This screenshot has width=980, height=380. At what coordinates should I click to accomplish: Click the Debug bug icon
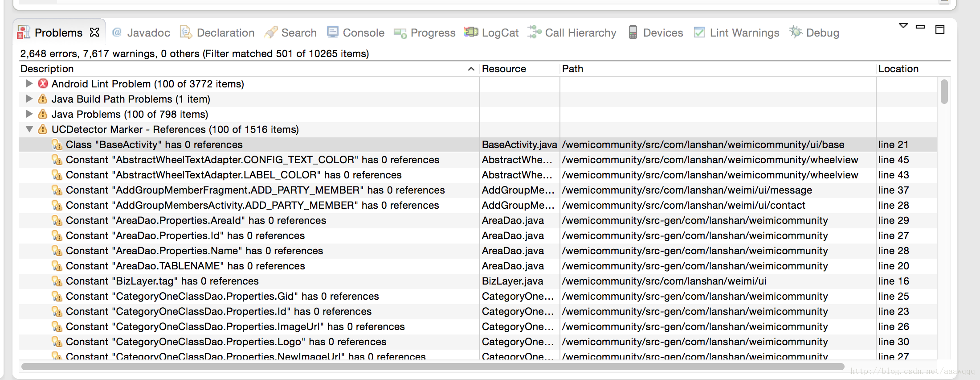coord(796,32)
